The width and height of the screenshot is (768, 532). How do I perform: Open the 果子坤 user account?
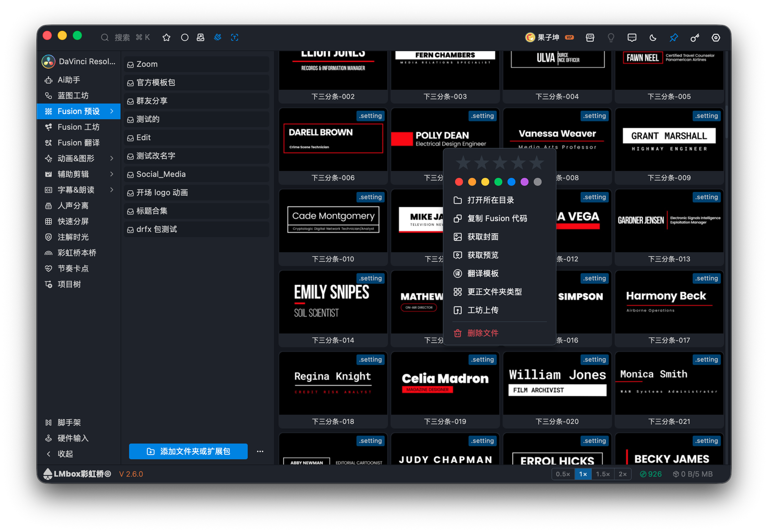550,37
